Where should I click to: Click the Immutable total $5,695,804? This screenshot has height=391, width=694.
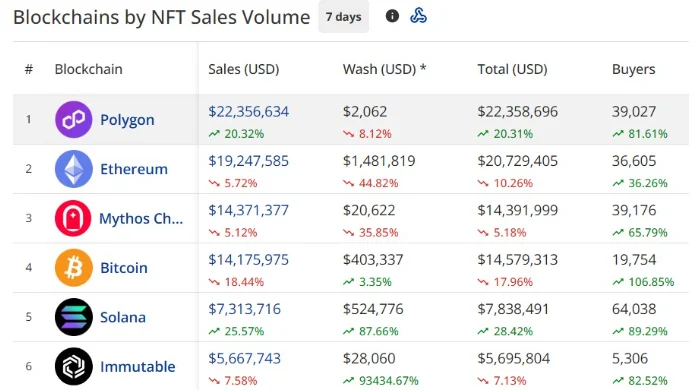coord(514,358)
